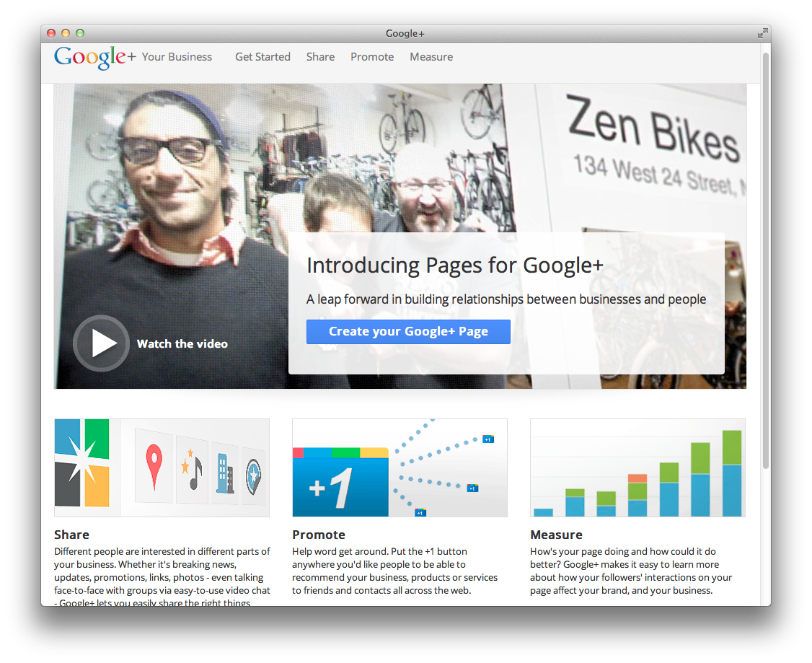Screen dimensions: 812x663
Task: Click the Measure bar chart thumbnail
Action: coord(637,467)
